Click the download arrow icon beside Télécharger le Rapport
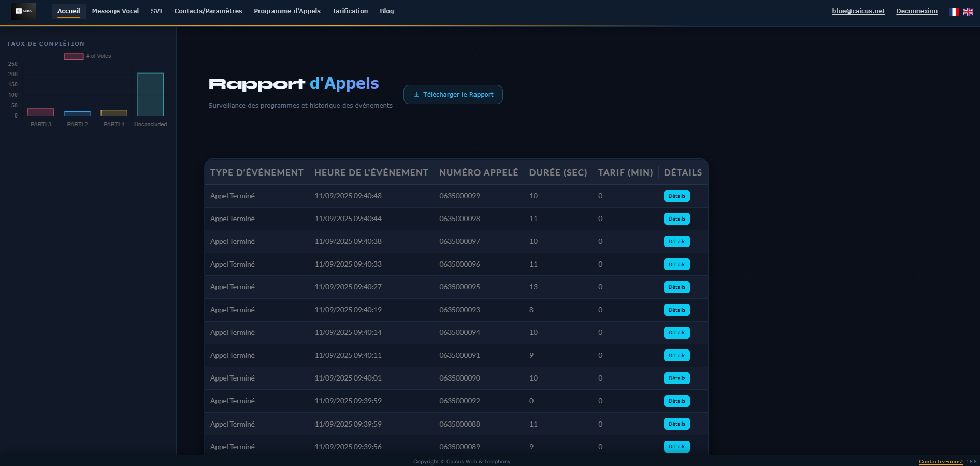 [416, 94]
